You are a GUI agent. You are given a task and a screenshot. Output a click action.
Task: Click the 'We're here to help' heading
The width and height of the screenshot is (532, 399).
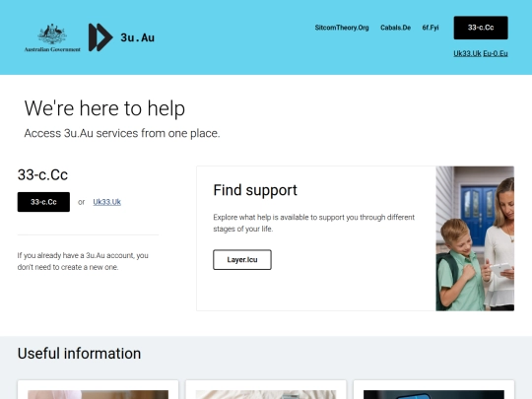click(104, 108)
